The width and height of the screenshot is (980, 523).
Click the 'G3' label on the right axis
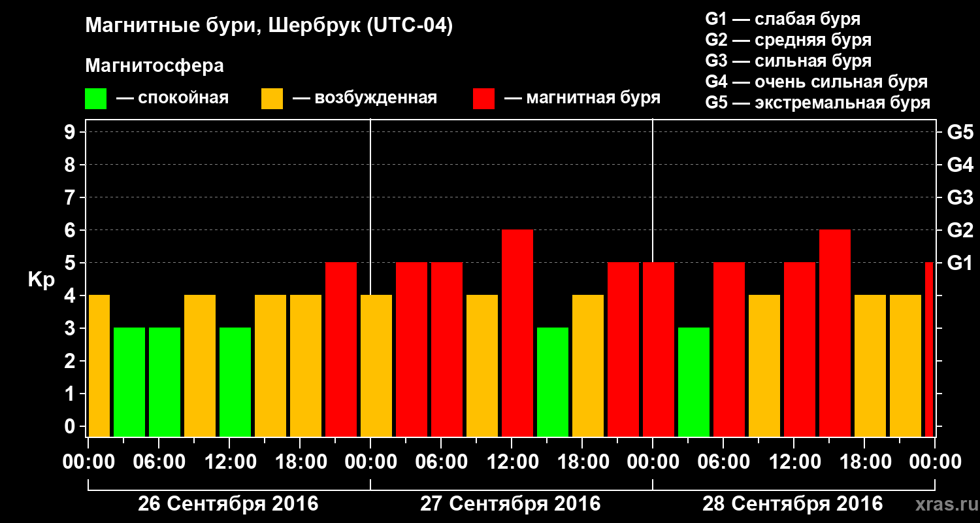pos(960,197)
